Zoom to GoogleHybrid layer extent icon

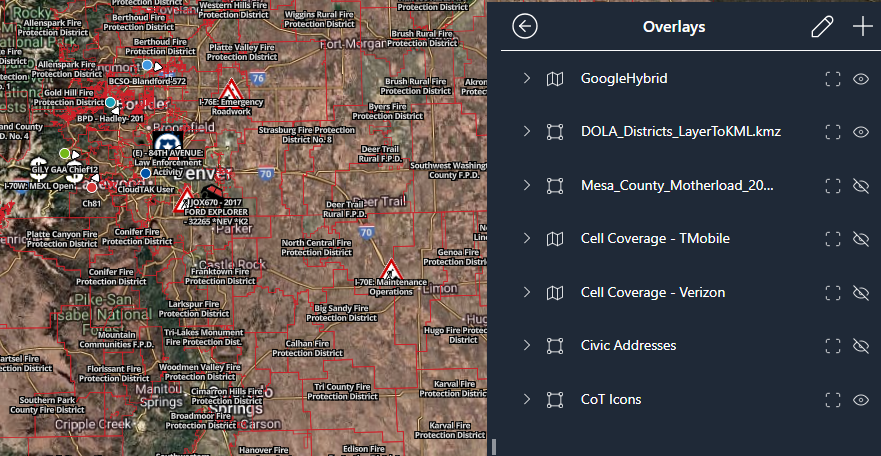click(830, 79)
